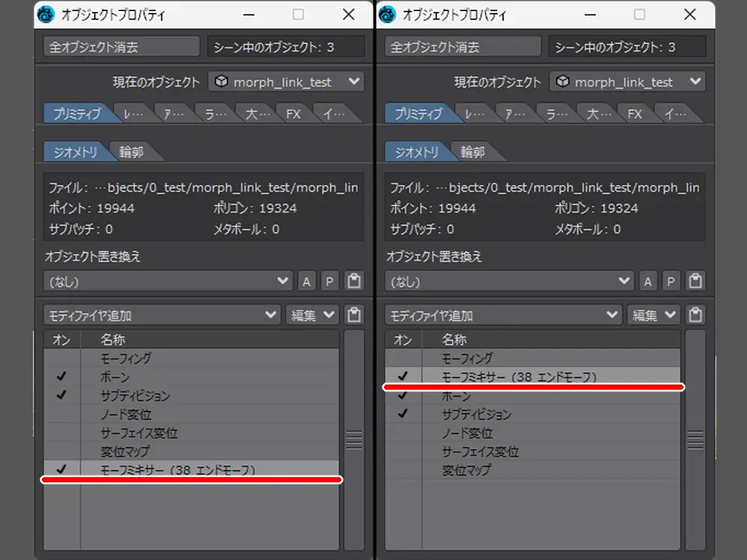Screen dimensions: 747x560
Task: Toggle モーフミキサー checkmark in right window
Action: point(403,377)
